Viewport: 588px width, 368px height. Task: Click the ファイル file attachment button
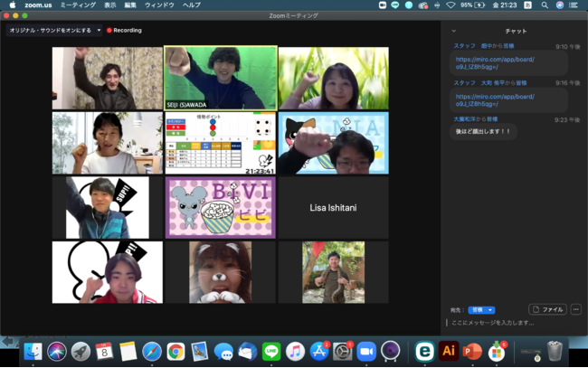[547, 309]
